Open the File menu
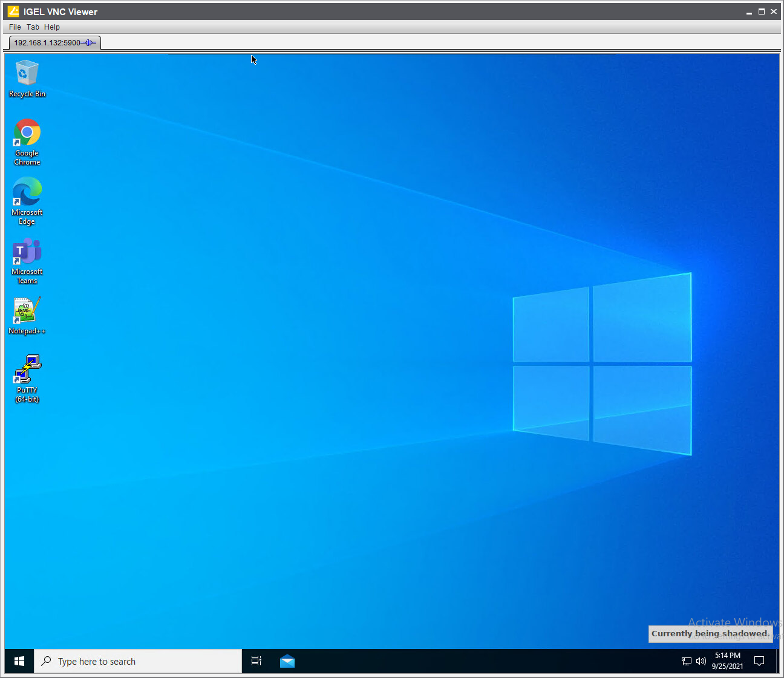784x678 pixels. click(15, 27)
